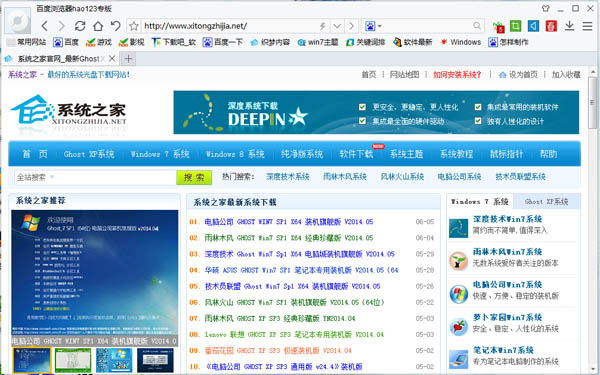
Task: Click the 网站地图 link
Action: (x=404, y=75)
